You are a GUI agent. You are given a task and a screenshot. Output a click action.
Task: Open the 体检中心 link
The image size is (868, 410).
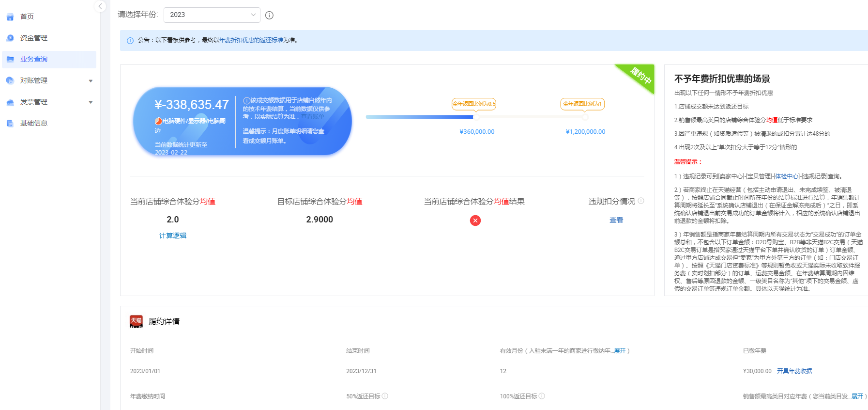pos(787,176)
